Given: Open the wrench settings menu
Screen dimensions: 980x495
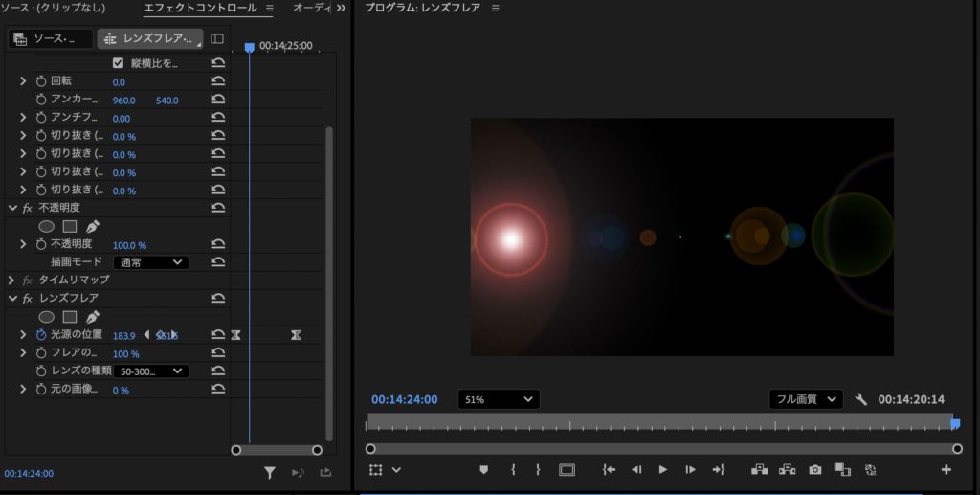Looking at the screenshot, I should coord(860,399).
